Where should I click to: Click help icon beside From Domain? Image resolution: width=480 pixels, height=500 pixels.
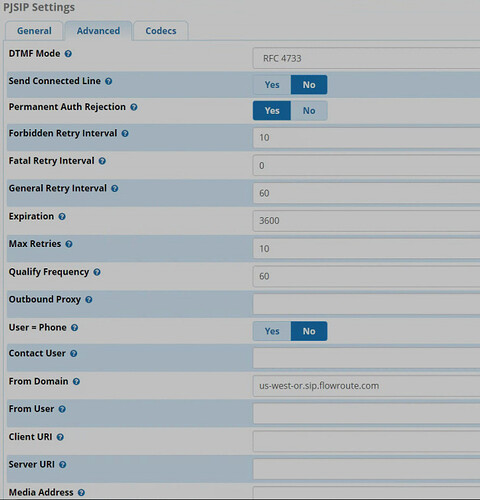pos(76,381)
